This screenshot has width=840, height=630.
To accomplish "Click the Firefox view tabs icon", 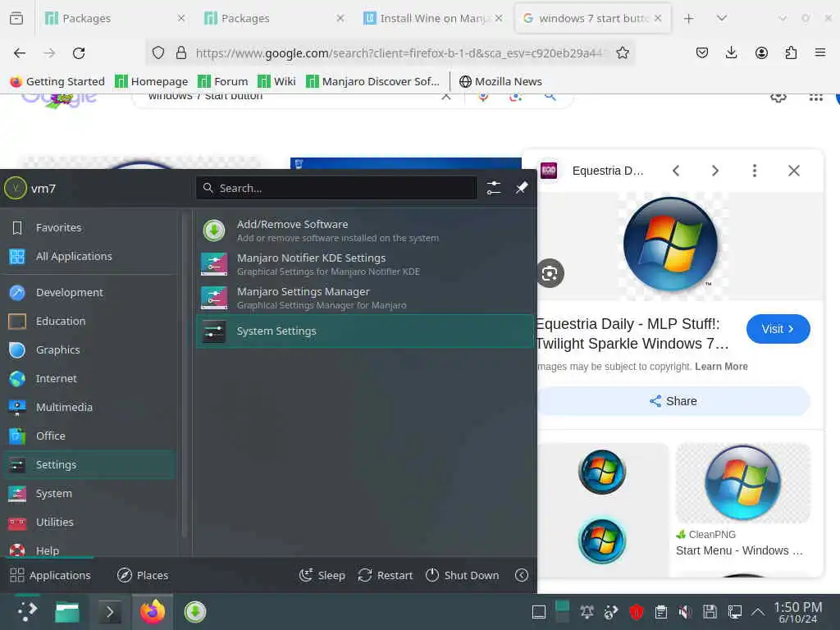I will click(x=16, y=18).
